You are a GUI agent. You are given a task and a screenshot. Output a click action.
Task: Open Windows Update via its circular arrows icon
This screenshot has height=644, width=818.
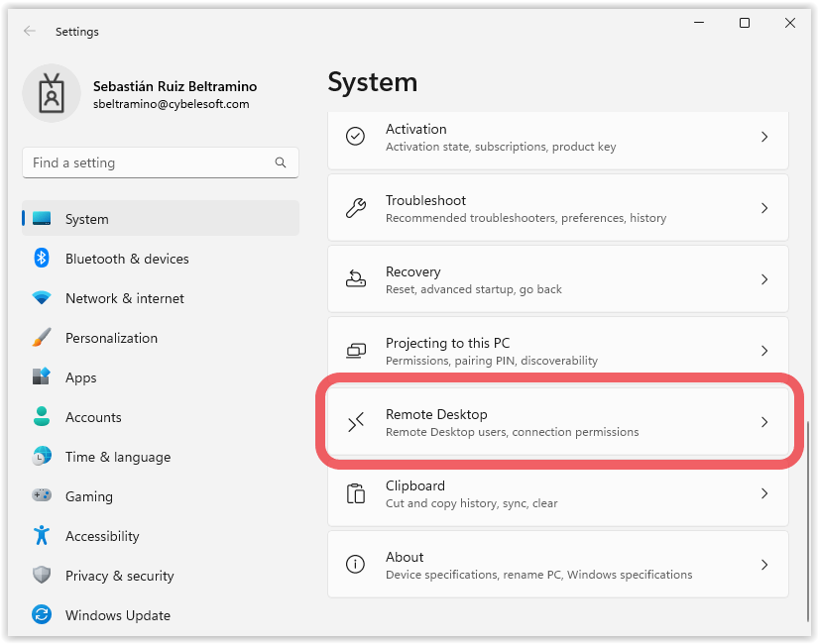pyautogui.click(x=41, y=615)
